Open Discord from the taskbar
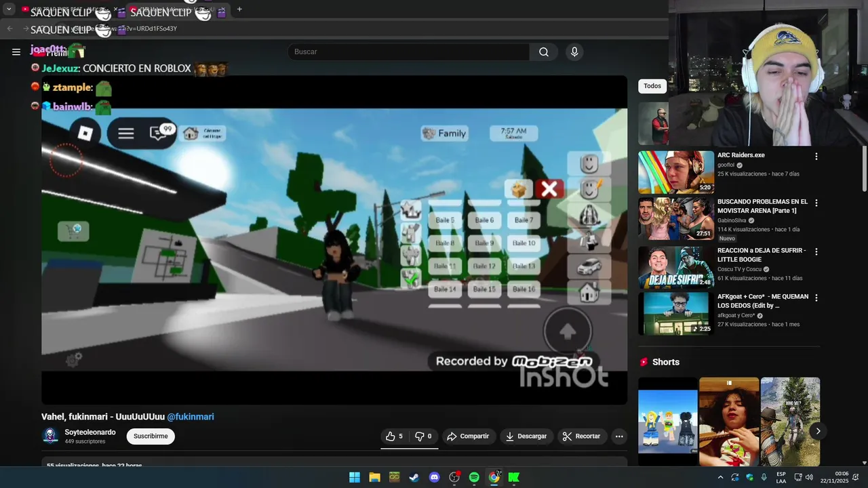 coord(435,477)
